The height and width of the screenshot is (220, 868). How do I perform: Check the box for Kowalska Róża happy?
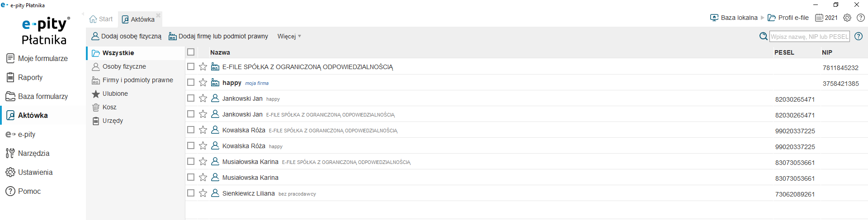pos(191,145)
